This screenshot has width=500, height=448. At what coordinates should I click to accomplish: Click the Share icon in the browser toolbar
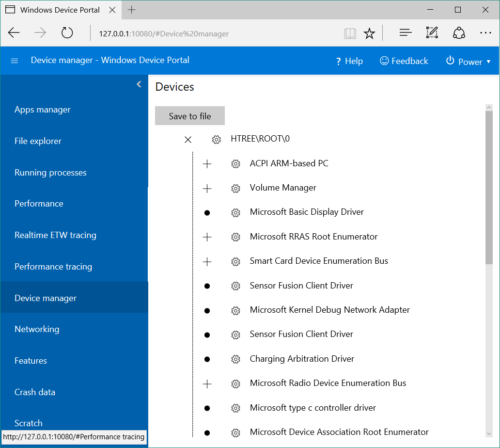[x=459, y=32]
